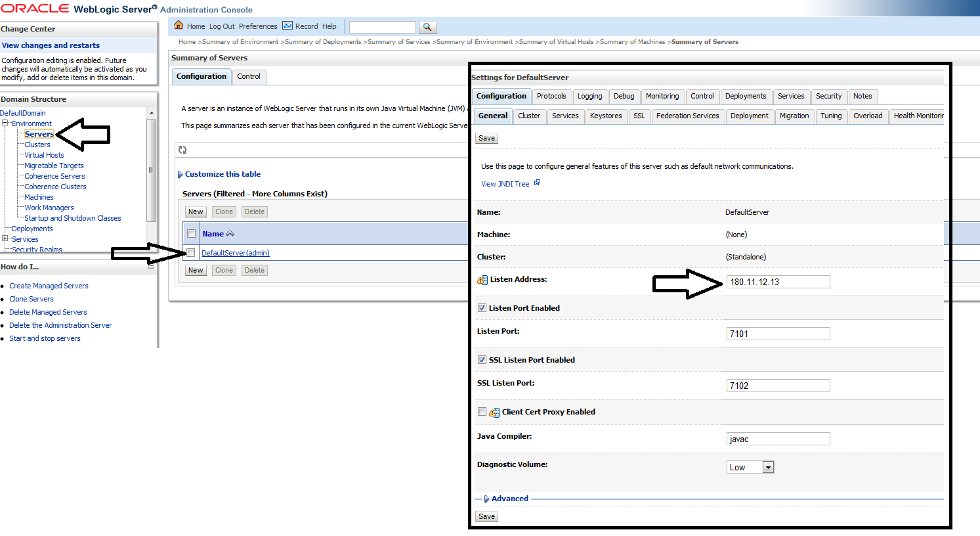Open the Debug tab
The height and width of the screenshot is (536, 980).
click(624, 96)
